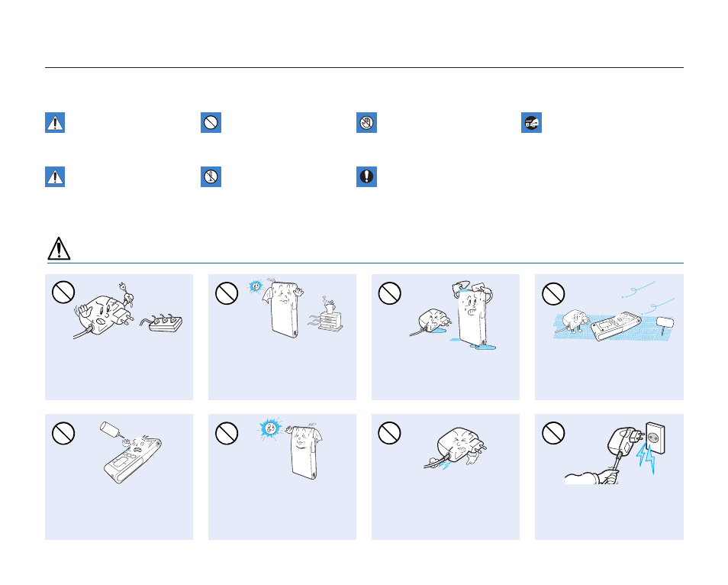Select the device sweating near heater illustration
The width and height of the screenshot is (728, 585).
[296, 308]
